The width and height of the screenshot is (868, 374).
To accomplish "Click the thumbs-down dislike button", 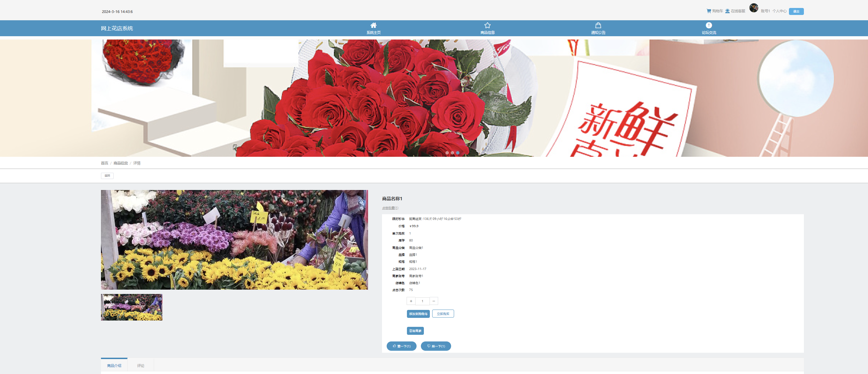I will (436, 346).
